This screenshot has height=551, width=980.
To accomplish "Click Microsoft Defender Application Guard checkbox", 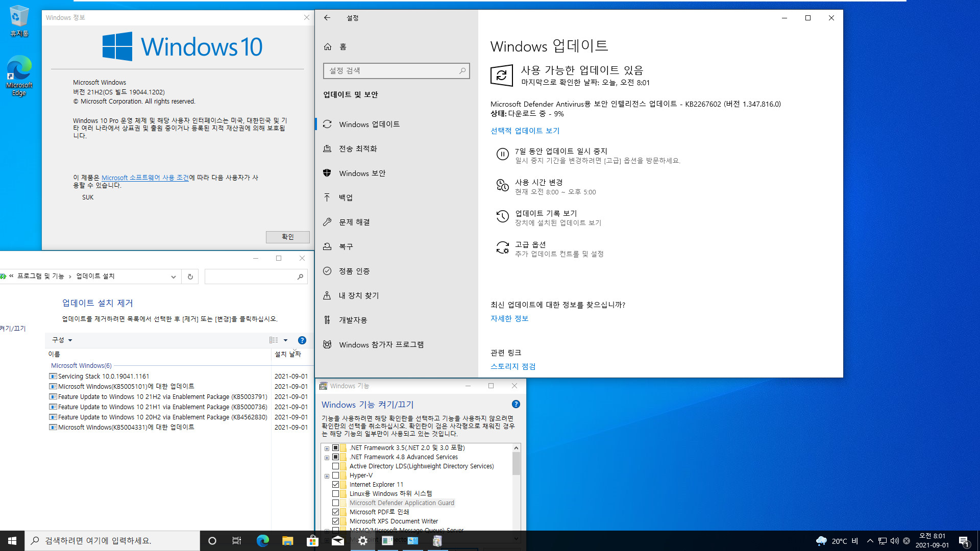I will point(335,503).
